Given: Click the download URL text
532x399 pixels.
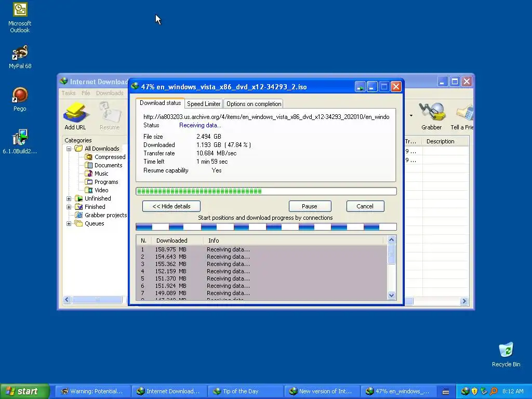Looking at the screenshot, I should (267, 117).
